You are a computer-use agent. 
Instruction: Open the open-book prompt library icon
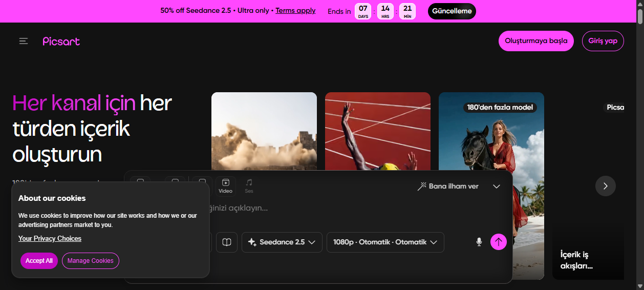click(227, 242)
